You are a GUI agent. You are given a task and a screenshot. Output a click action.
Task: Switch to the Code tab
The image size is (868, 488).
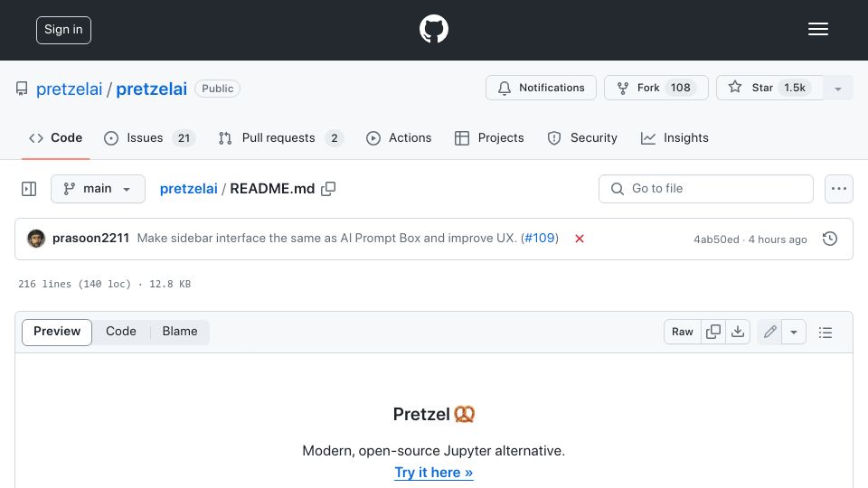coord(56,137)
